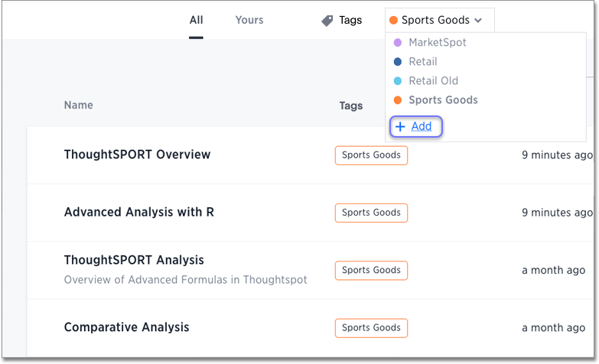
Task: Select Retail Old tag option
Action: [433, 81]
